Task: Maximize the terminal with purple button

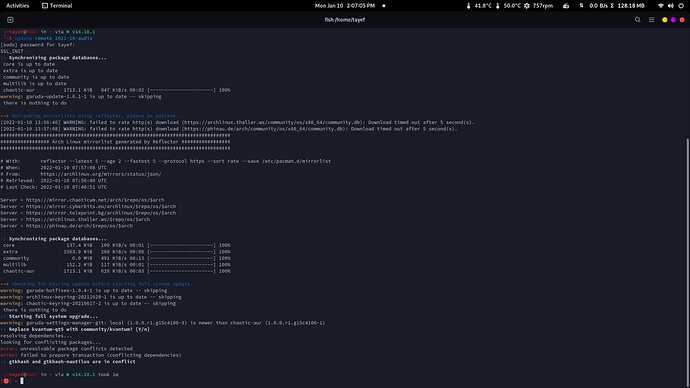Action: [x=673, y=20]
